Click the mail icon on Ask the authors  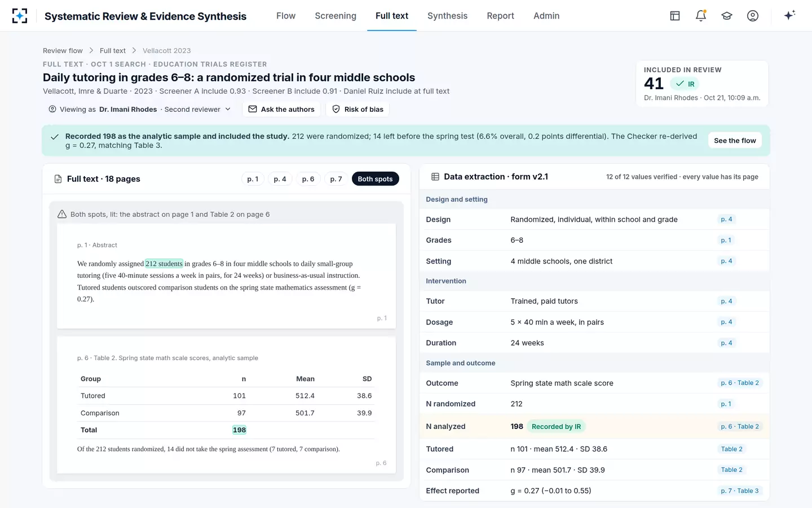click(253, 109)
